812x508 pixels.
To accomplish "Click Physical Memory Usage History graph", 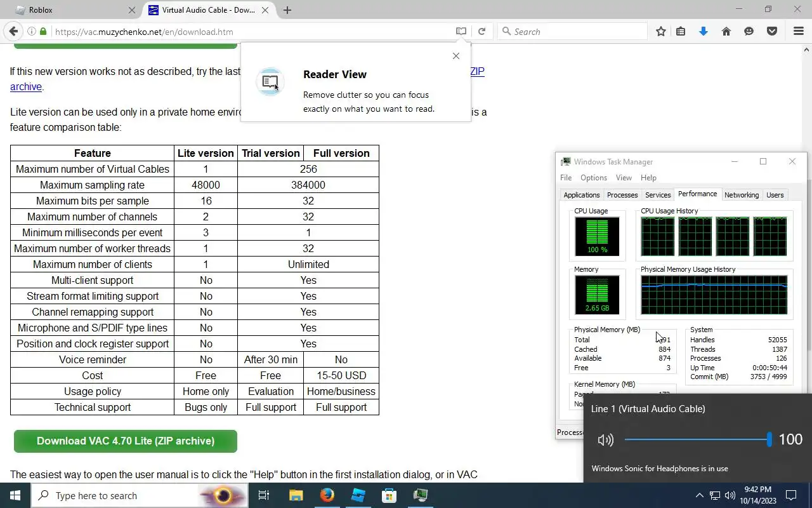I will tap(714, 295).
